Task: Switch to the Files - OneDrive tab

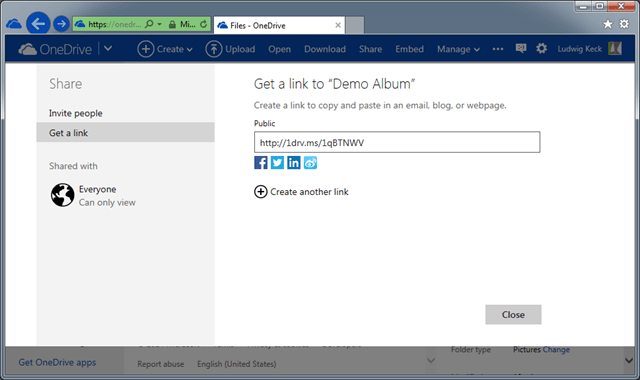Action: pyautogui.click(x=279, y=25)
